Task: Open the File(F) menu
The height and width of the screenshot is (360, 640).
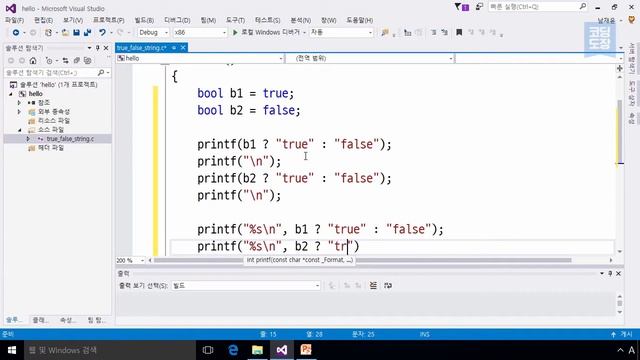Action: tap(14, 20)
